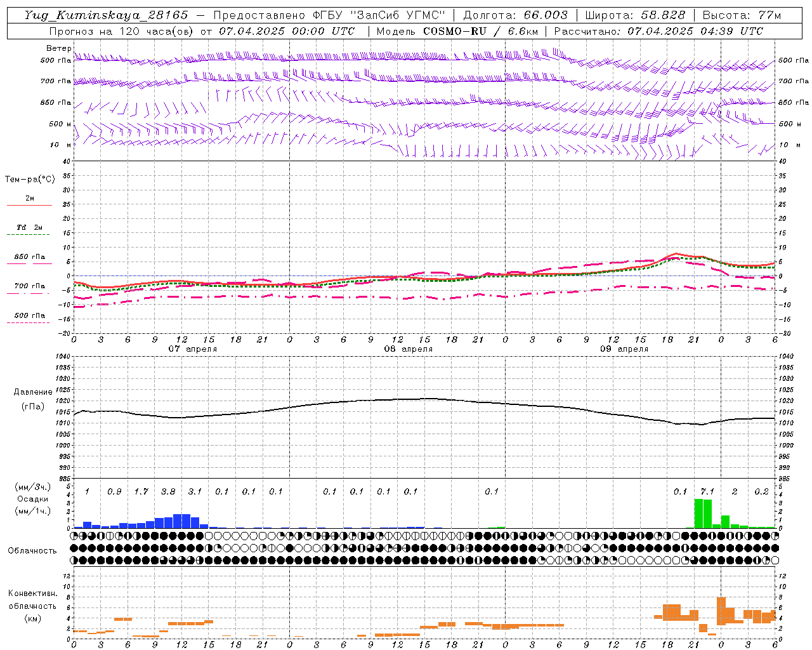Click the '(мм/3ч.)' unit label

click(x=33, y=487)
